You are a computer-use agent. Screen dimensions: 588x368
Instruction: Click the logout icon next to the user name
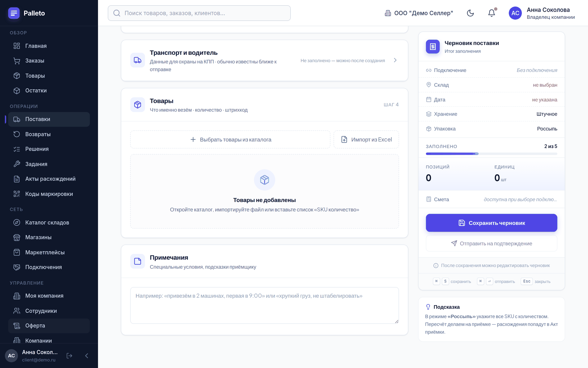69,355
